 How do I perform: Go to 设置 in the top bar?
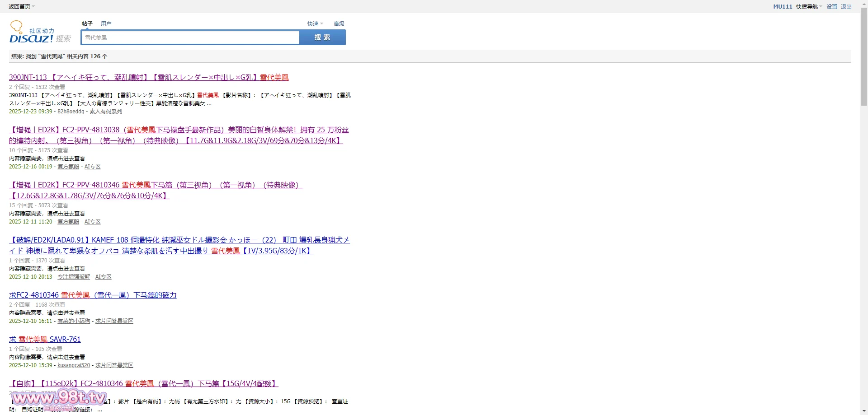[831, 6]
